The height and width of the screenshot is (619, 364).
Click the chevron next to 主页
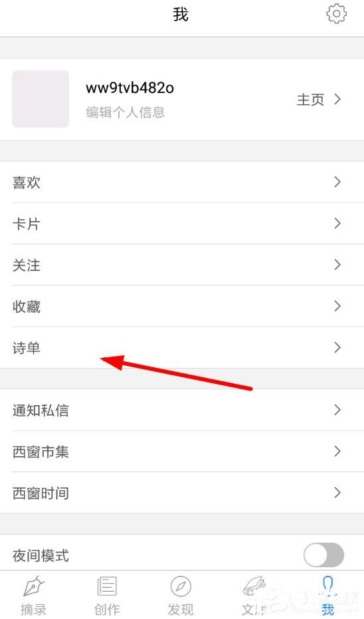point(337,99)
